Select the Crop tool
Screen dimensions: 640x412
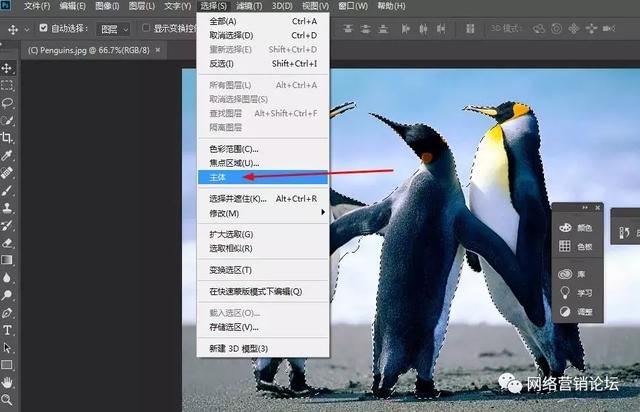click(7, 138)
